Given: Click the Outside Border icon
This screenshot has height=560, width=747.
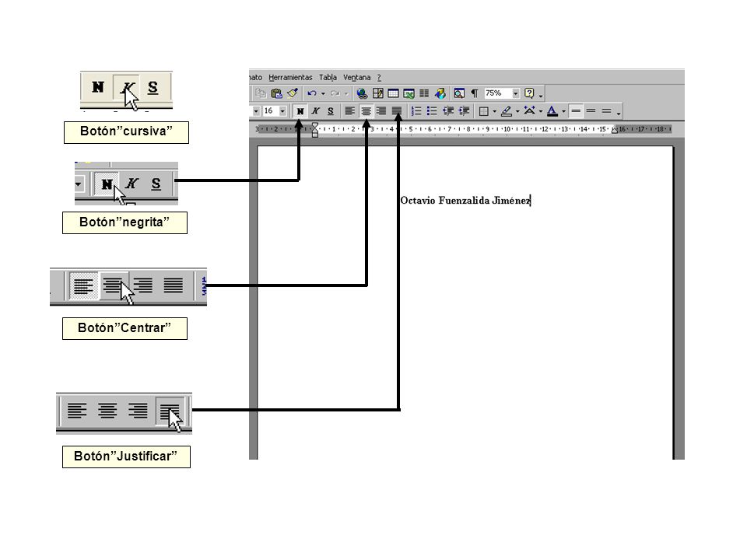Looking at the screenshot, I should (483, 111).
